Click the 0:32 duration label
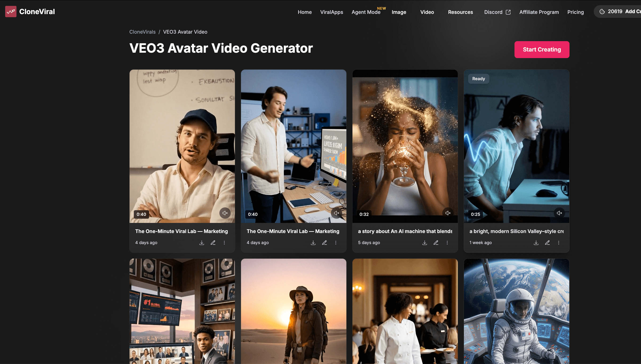The image size is (641, 364). click(364, 214)
